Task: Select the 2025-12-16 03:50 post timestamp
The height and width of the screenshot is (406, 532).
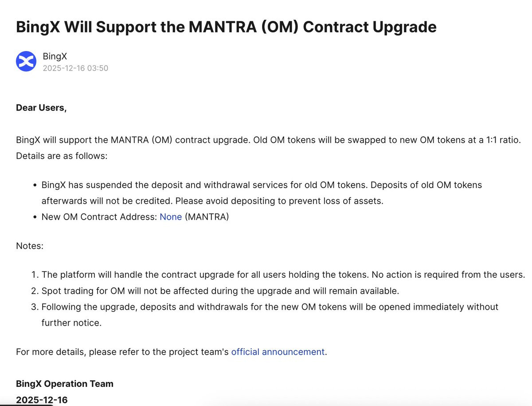Action: (75, 68)
